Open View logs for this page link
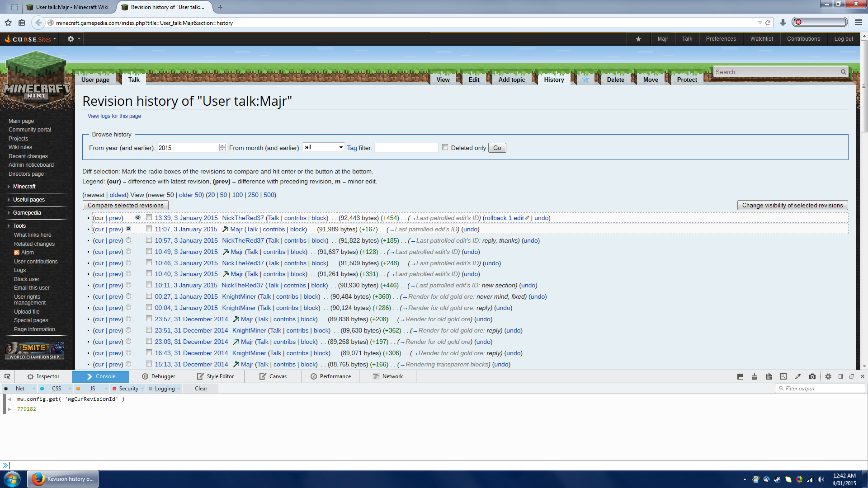The image size is (868, 488). 114,116
